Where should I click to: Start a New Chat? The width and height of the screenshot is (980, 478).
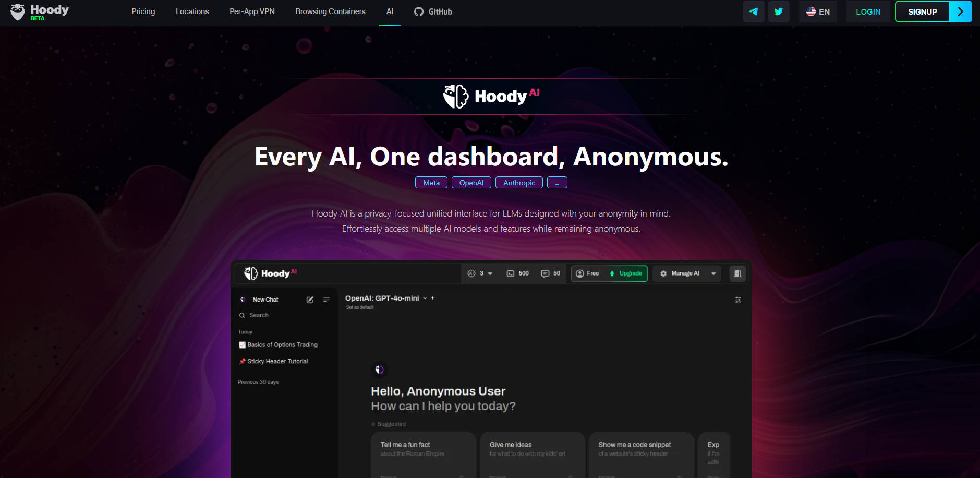(x=265, y=300)
